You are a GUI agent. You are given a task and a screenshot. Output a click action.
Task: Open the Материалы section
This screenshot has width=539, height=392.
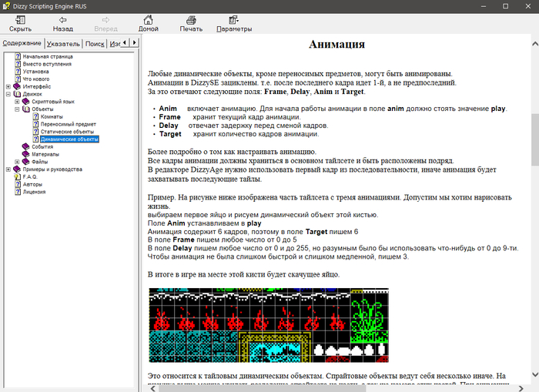(45, 154)
